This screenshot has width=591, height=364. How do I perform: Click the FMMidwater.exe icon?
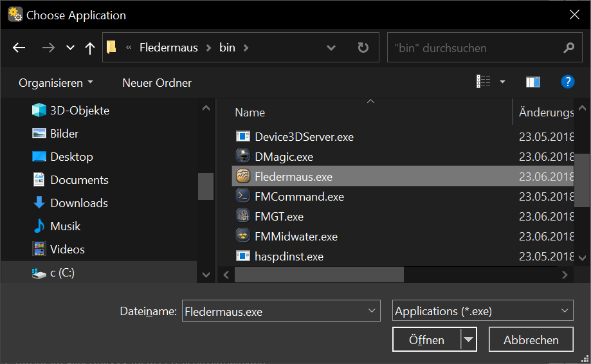(242, 235)
